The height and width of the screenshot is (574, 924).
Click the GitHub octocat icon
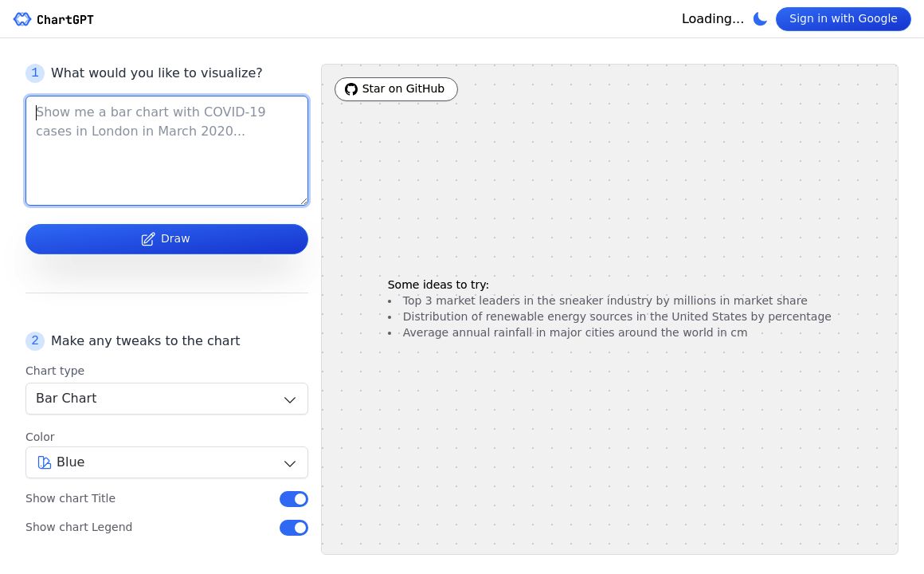click(x=351, y=89)
